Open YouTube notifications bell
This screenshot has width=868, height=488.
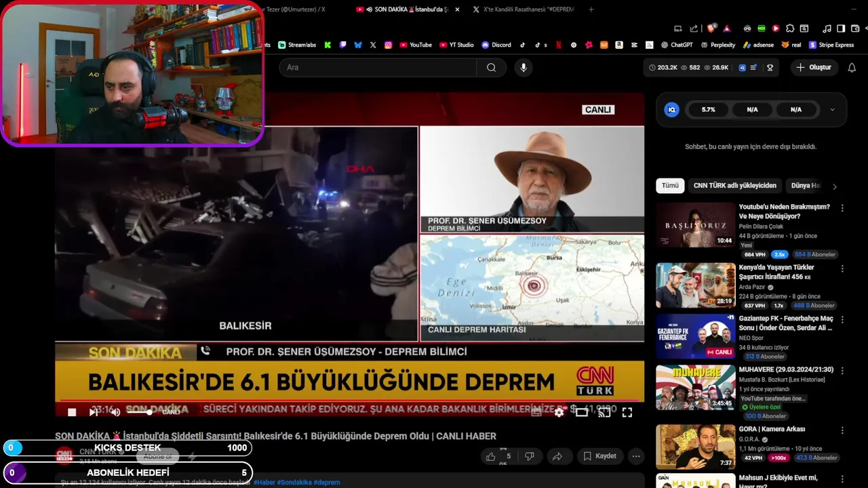852,67
